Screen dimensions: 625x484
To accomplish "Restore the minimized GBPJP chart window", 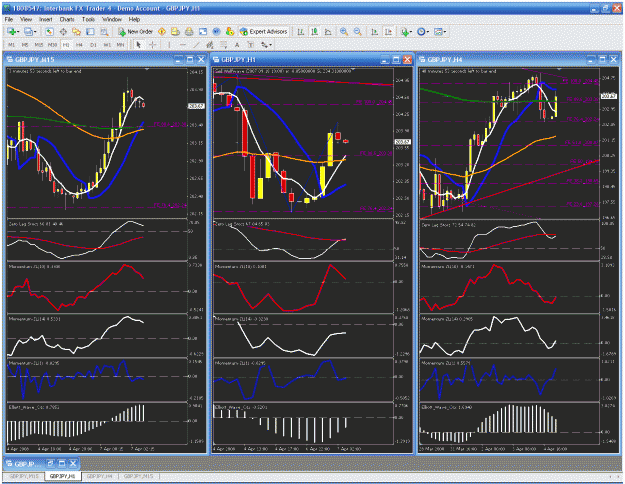I will 50,464.
